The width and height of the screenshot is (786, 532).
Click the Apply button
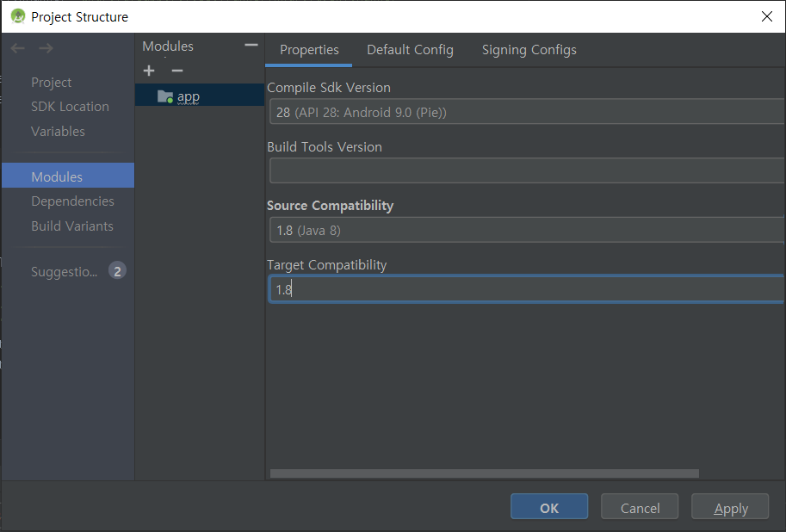point(730,507)
